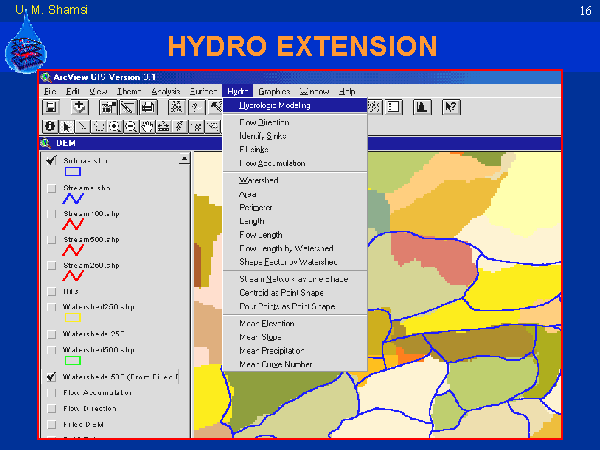Open the Analysis menu
Image resolution: width=600 pixels, height=450 pixels.
tap(166, 91)
